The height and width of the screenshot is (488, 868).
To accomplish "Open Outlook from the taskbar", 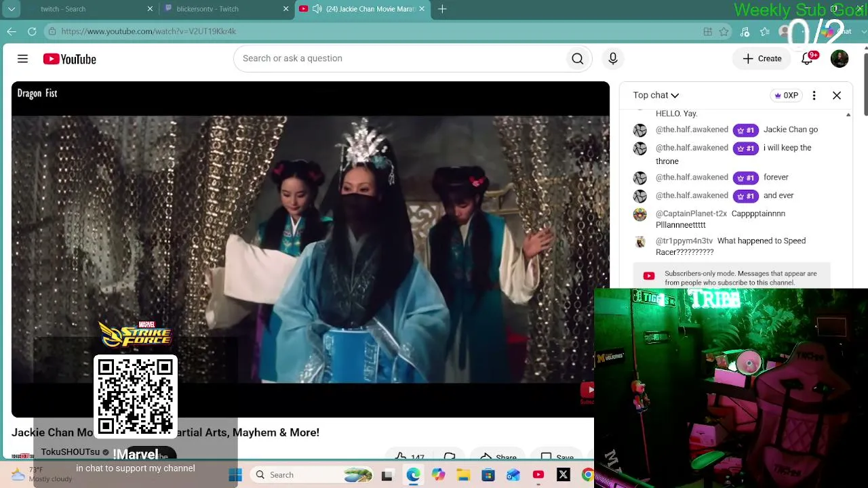I will click(513, 475).
